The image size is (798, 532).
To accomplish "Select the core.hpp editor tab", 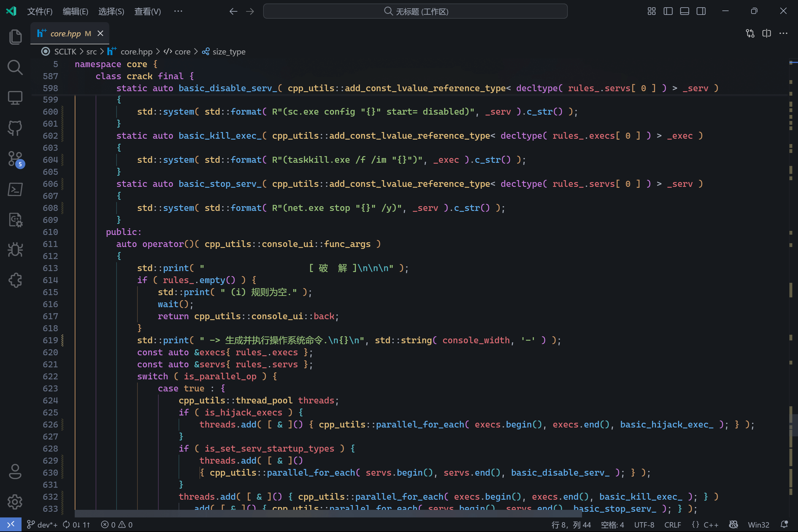I will (x=65, y=34).
